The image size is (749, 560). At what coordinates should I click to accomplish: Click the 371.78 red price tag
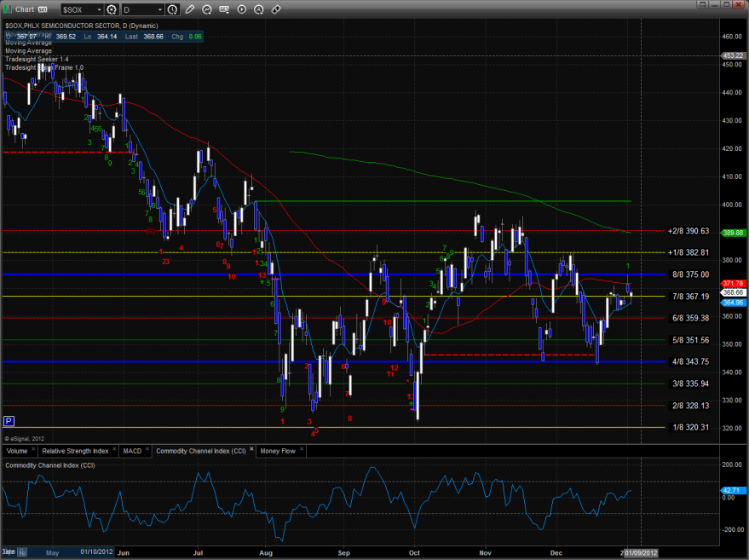pos(732,284)
